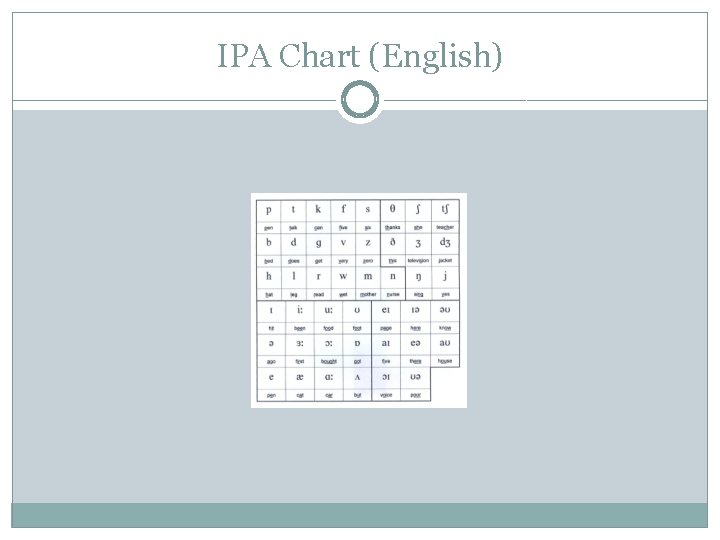Screen dimensions: 720x540
Task: Click the example word "mother"
Action: pos(367,294)
